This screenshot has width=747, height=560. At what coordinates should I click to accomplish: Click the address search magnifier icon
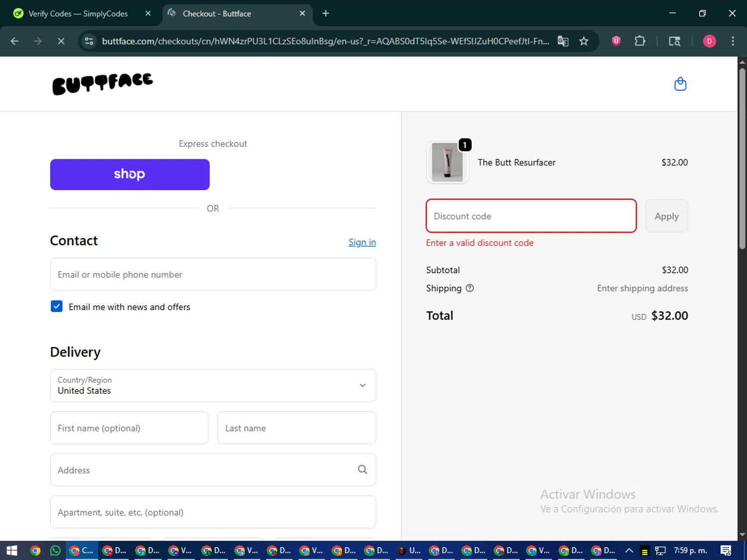[x=363, y=469]
